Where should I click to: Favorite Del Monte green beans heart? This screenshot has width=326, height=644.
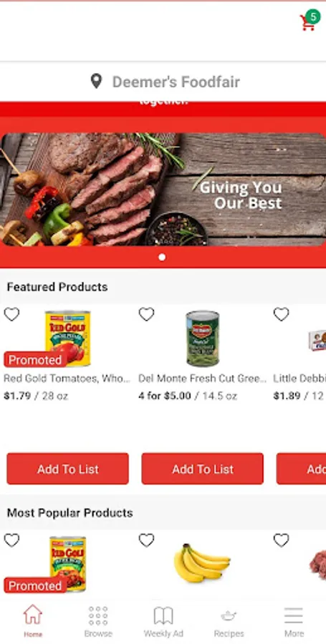pyautogui.click(x=146, y=315)
